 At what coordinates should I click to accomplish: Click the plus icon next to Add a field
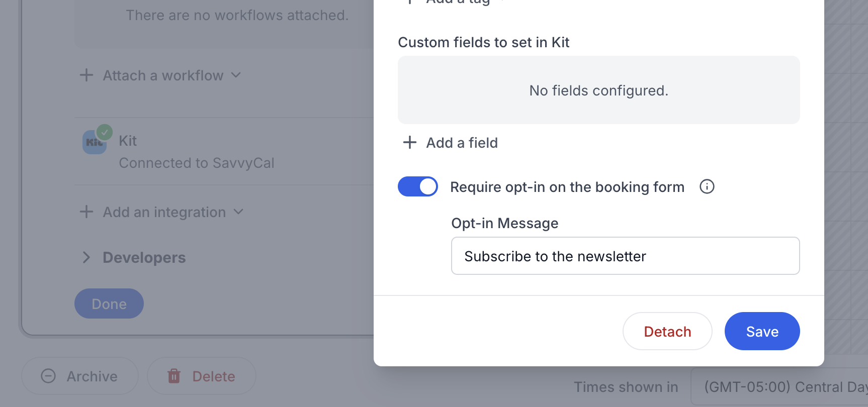[410, 143]
